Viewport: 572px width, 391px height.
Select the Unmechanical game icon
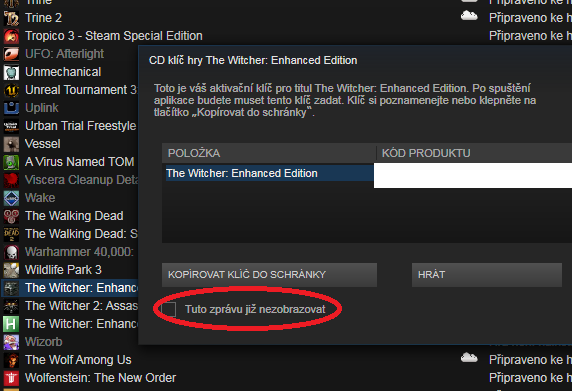click(11, 72)
